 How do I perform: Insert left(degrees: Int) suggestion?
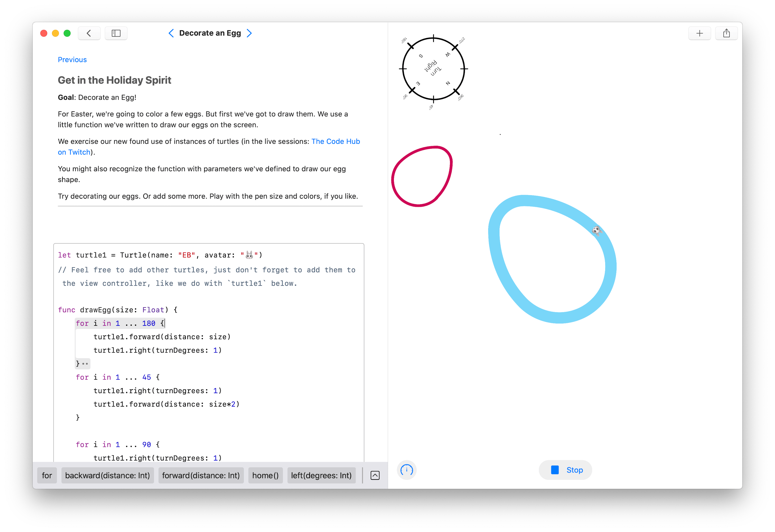(321, 475)
